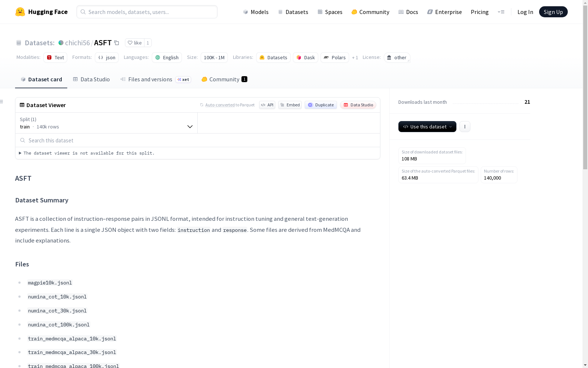Click the API button in viewer
588x368 pixels.
click(267, 105)
